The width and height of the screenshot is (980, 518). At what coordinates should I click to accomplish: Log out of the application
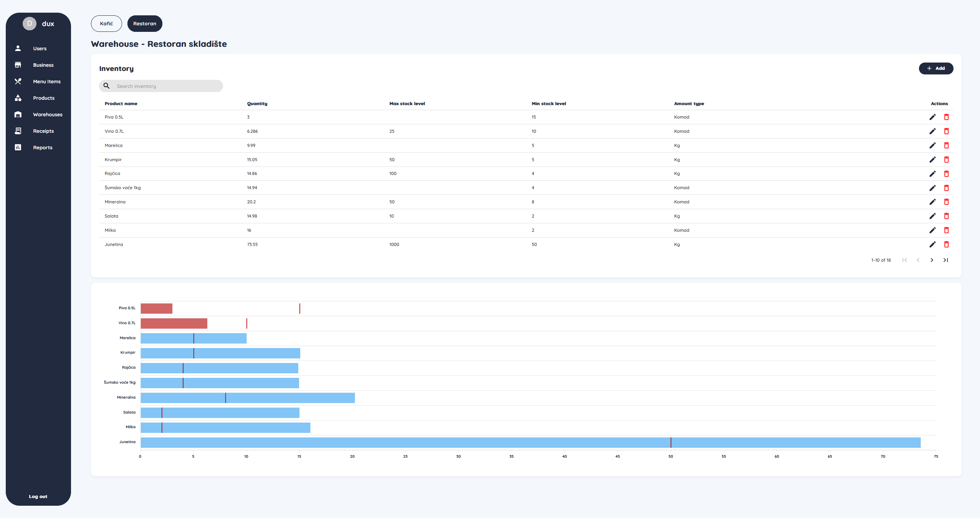click(x=38, y=496)
